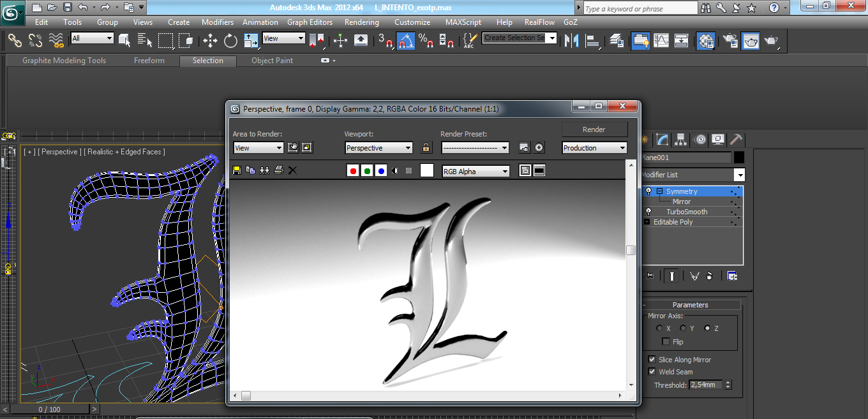Viewport: 868px width, 419px height.
Task: Open the Graph Editors menu
Action: (310, 22)
